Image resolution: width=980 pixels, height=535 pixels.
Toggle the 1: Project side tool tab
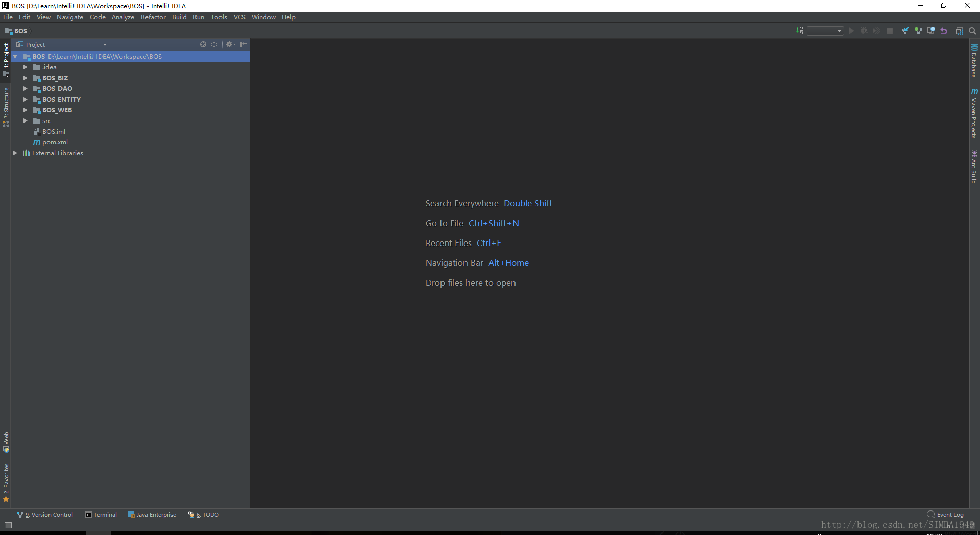[6, 59]
